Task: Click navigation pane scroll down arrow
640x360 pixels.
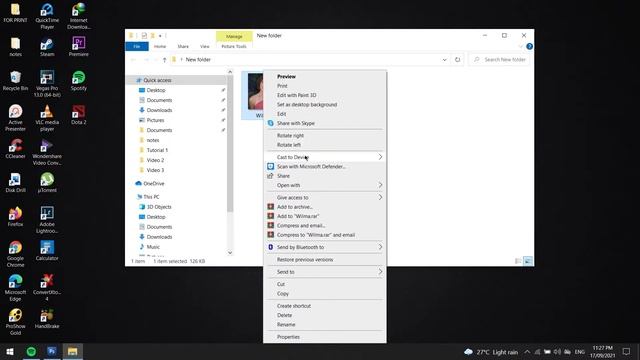Action: pyautogui.click(x=230, y=253)
